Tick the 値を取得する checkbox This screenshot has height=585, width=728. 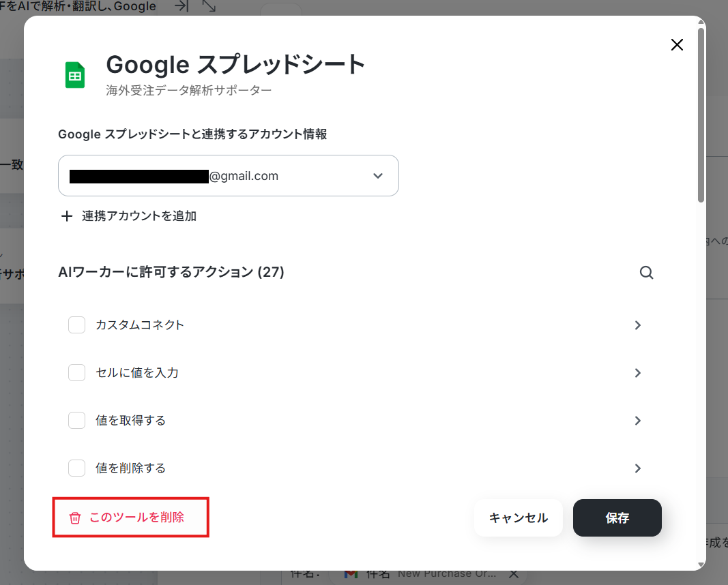pyautogui.click(x=76, y=420)
